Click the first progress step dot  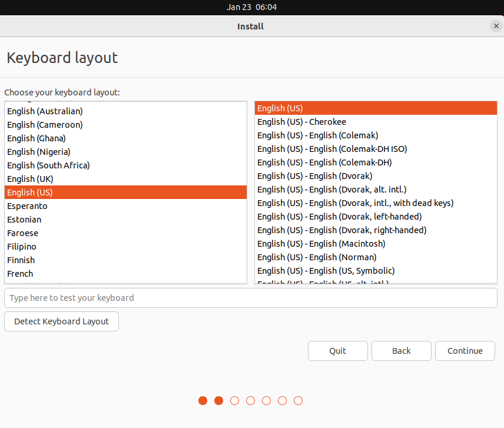(x=203, y=401)
